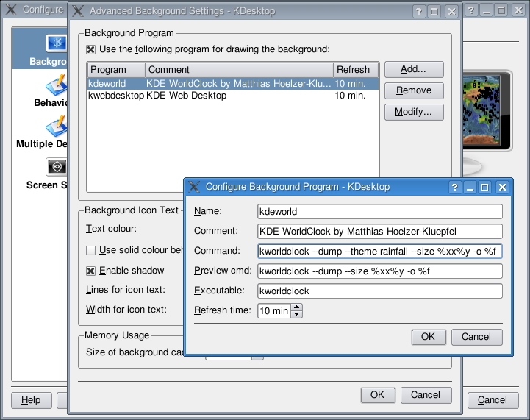Maximize the Advanced Background Settings dialog
Viewport: 530px width, 420px height.
[434, 12]
